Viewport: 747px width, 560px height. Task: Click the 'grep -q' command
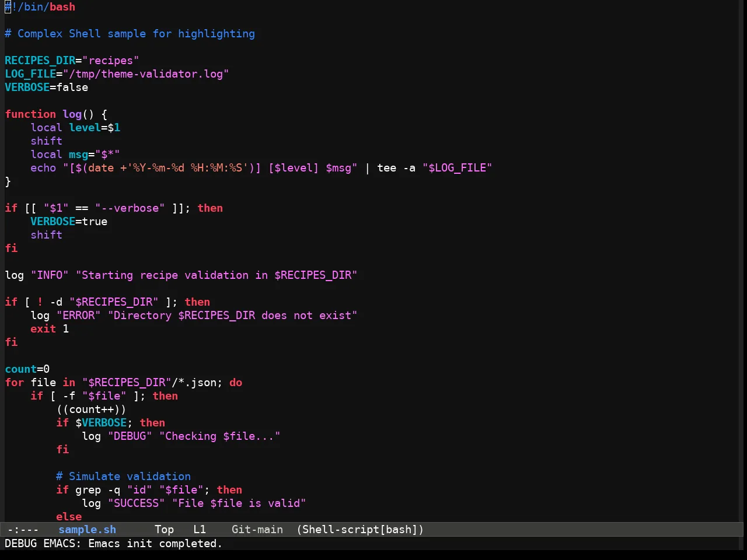tap(98, 490)
